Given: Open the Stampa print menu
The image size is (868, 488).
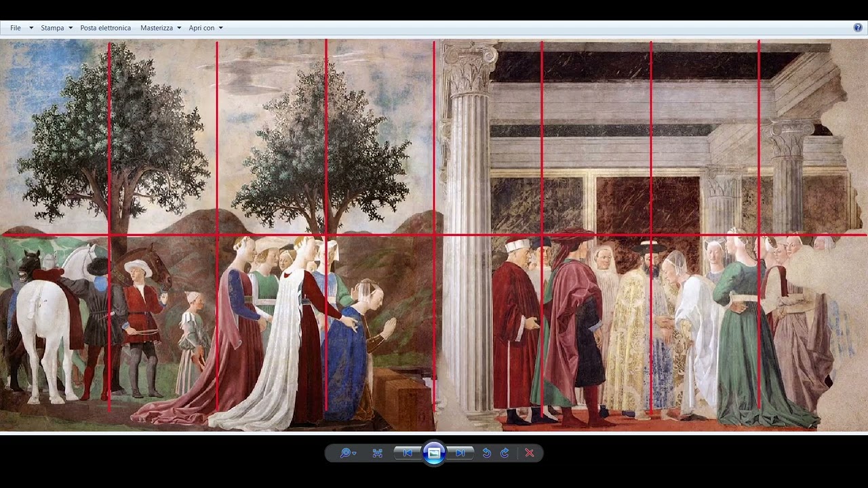Looking at the screenshot, I should click(x=56, y=28).
